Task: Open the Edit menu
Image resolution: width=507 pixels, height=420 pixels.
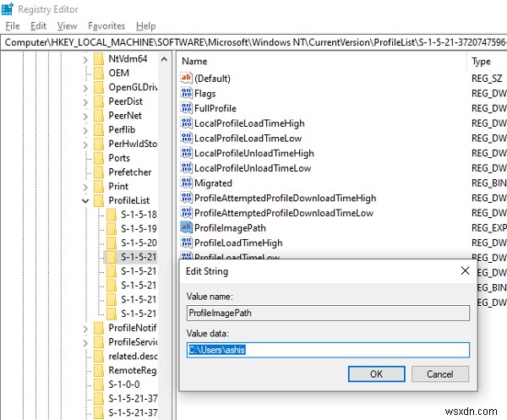Action: point(38,26)
